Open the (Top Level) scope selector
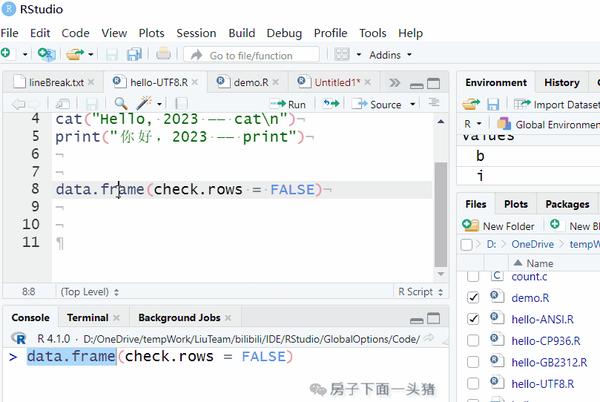Screen dimensions: 600x402 [x=90, y=292]
